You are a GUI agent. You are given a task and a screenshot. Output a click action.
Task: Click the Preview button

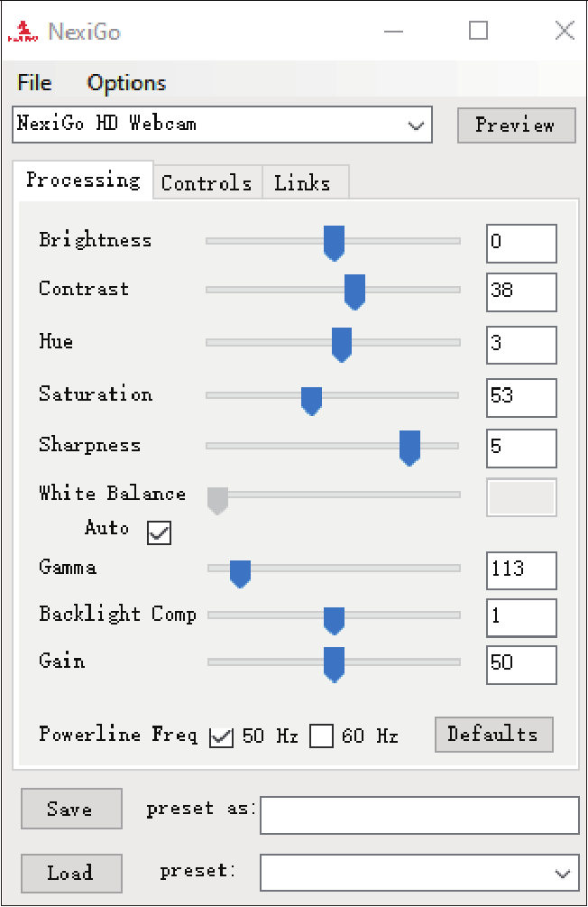click(515, 125)
